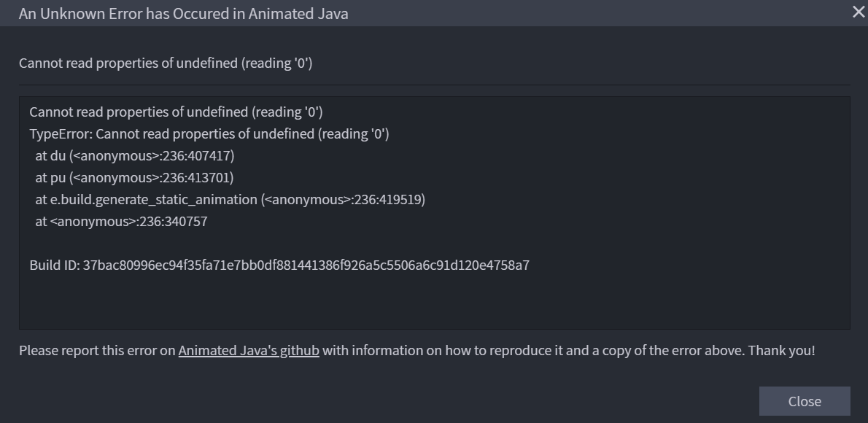Click the X icon to dismiss the dialog
Image resolution: width=868 pixels, height=423 pixels.
[x=857, y=11]
